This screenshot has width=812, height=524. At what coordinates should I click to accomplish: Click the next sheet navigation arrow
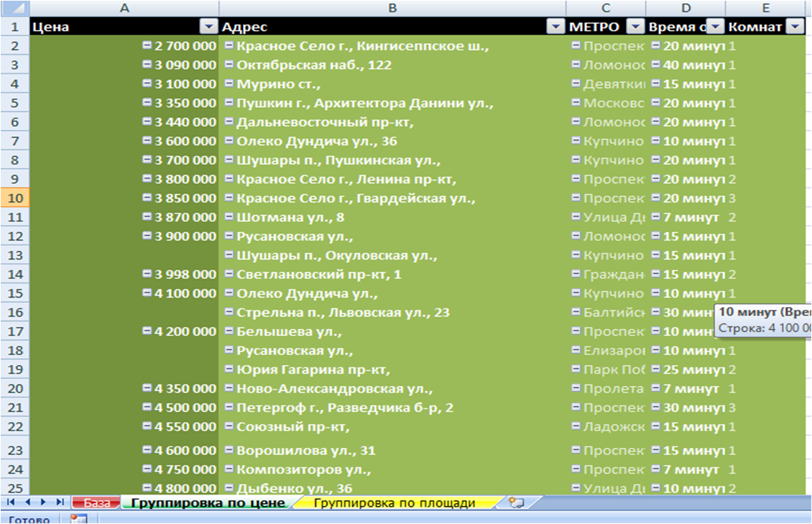(x=43, y=502)
